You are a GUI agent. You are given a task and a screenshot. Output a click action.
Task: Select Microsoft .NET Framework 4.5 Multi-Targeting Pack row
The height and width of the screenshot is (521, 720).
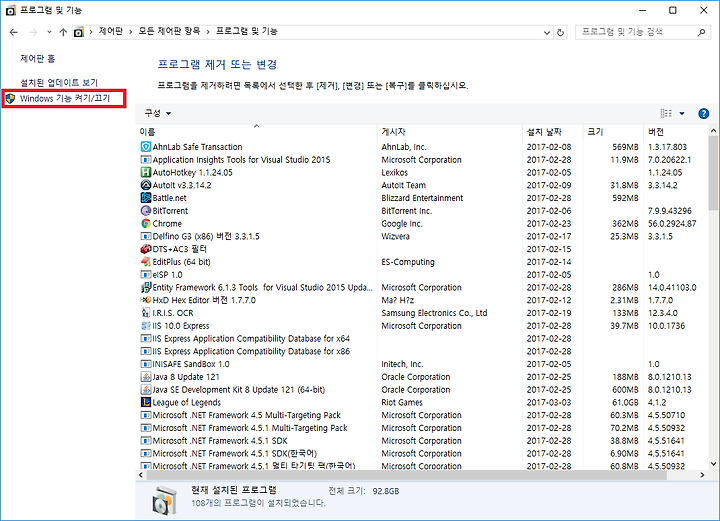(x=422, y=415)
